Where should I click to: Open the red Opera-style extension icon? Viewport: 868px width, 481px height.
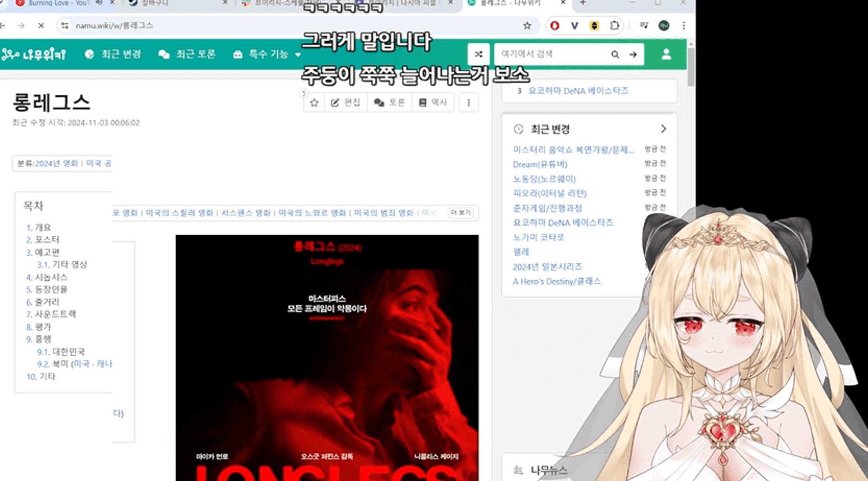(555, 26)
